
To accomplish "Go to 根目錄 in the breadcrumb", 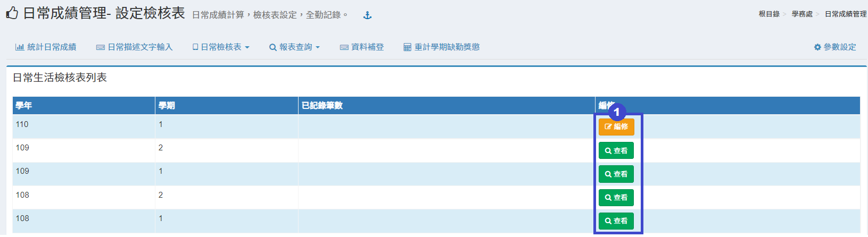I will pyautogui.click(x=769, y=14).
